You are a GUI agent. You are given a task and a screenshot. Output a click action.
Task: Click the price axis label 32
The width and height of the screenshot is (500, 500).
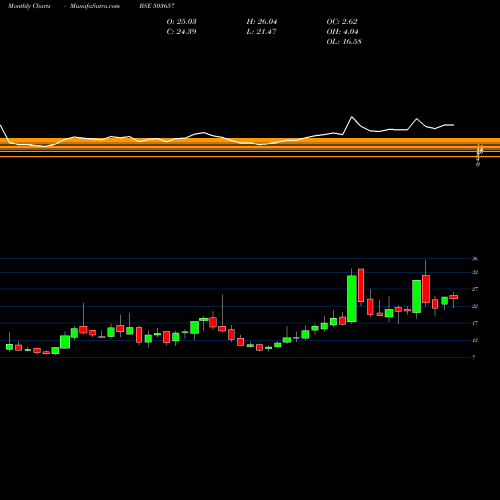pyautogui.click(x=475, y=272)
